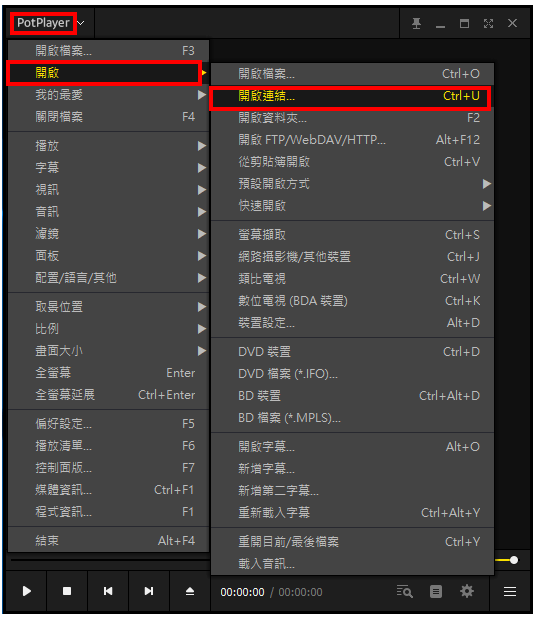This screenshot has height=619, width=540.
Task: Toggle pin always-on-top icon
Action: click(x=416, y=23)
